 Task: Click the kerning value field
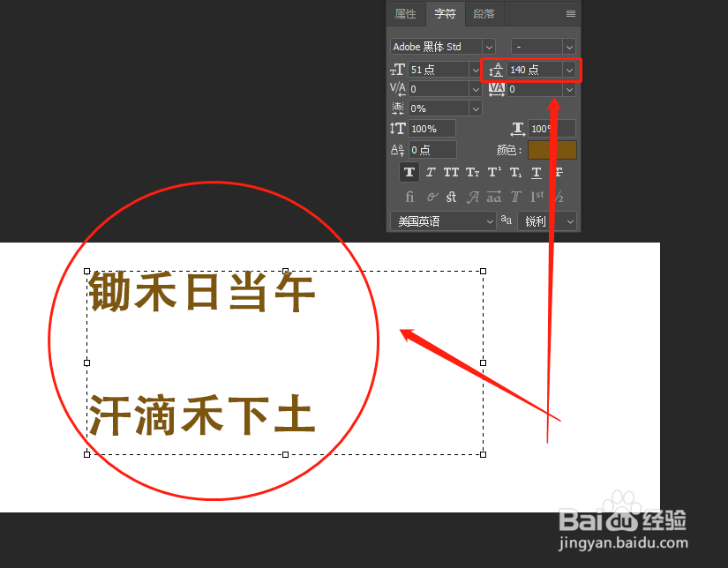click(439, 89)
